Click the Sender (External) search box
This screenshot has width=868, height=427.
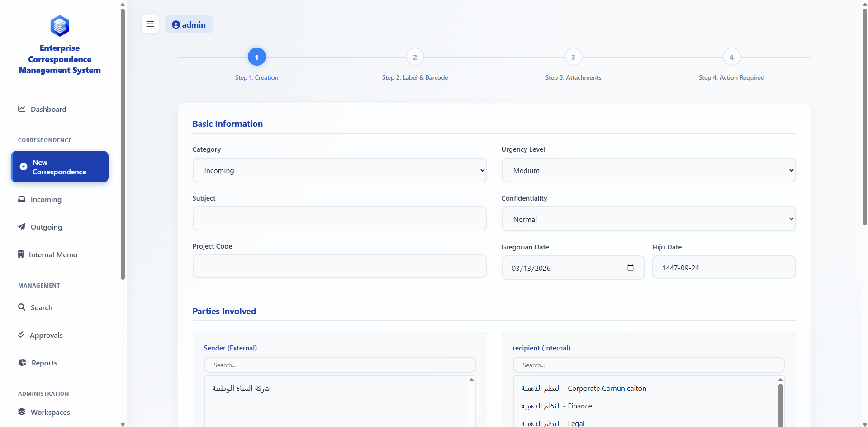click(x=339, y=365)
